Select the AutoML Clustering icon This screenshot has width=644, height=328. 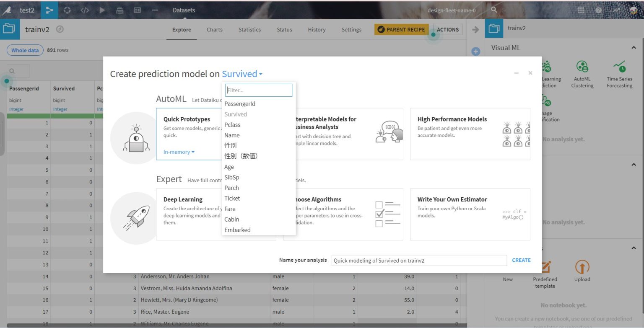(582, 67)
